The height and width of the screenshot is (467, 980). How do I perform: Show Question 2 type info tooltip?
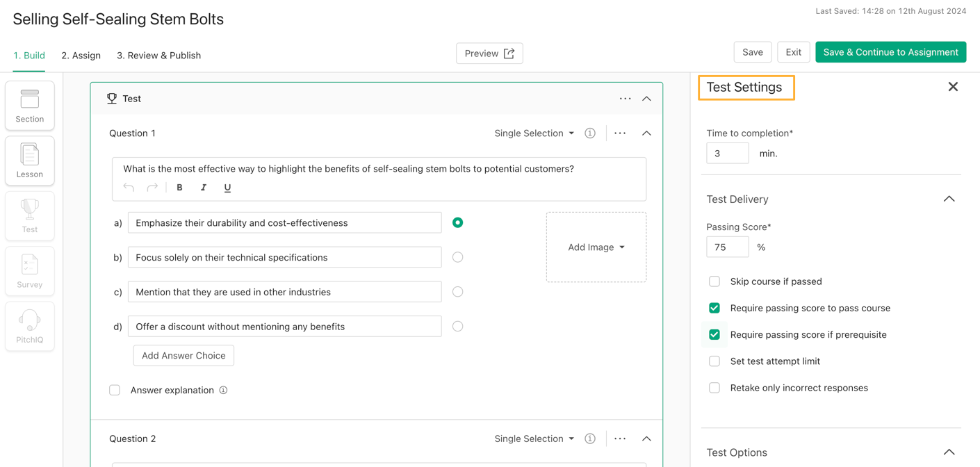590,439
